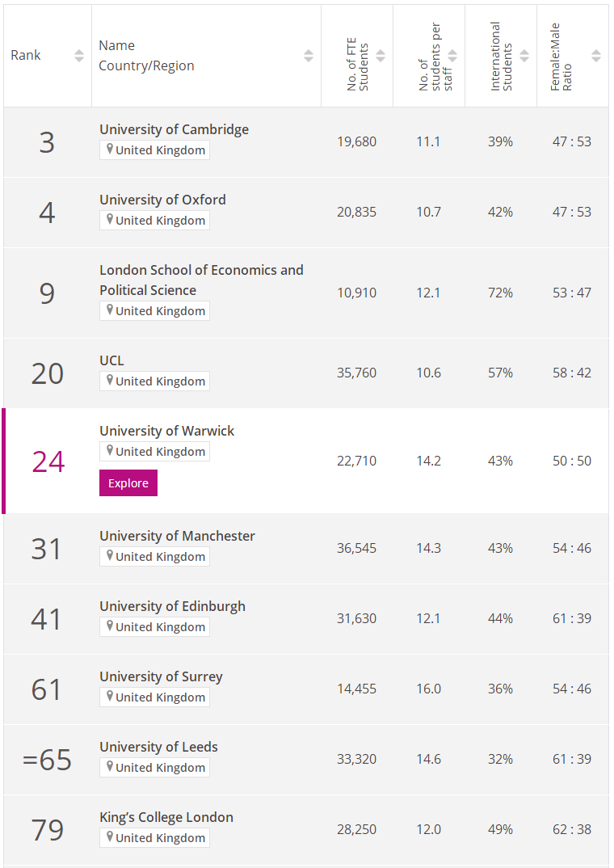This screenshot has height=868, width=614.
Task: Select United Kingdom tag under UCL
Action: (x=155, y=381)
